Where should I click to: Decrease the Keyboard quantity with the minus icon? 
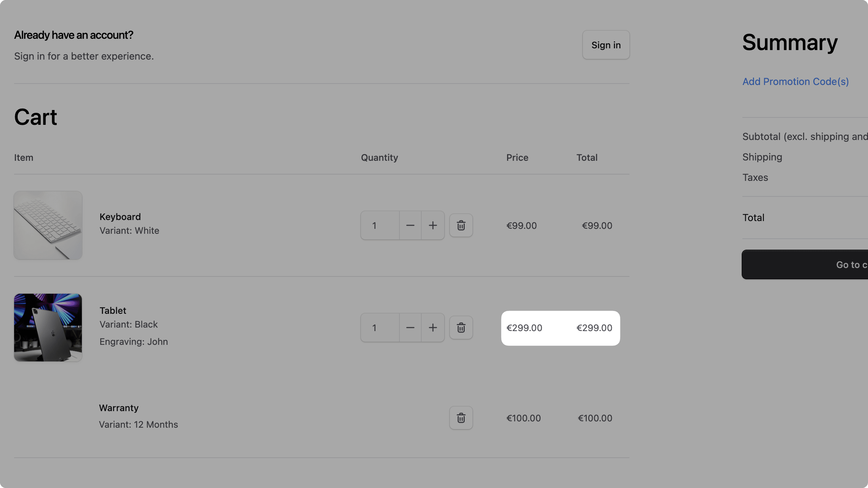click(410, 225)
